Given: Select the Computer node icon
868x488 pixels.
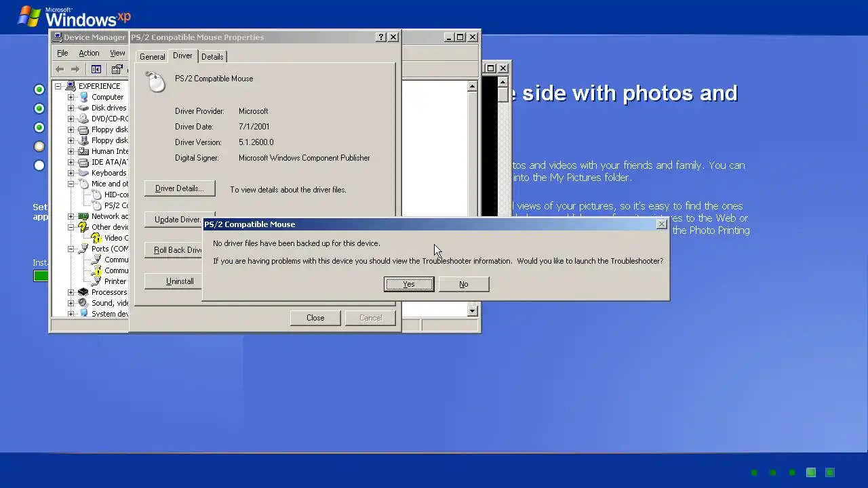Looking at the screenshot, I should coord(83,97).
